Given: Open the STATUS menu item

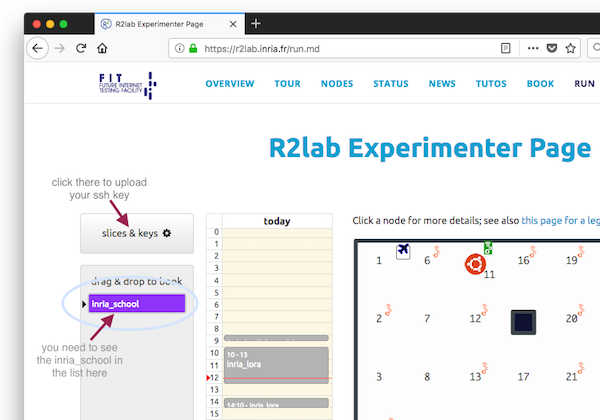Looking at the screenshot, I should 391,84.
